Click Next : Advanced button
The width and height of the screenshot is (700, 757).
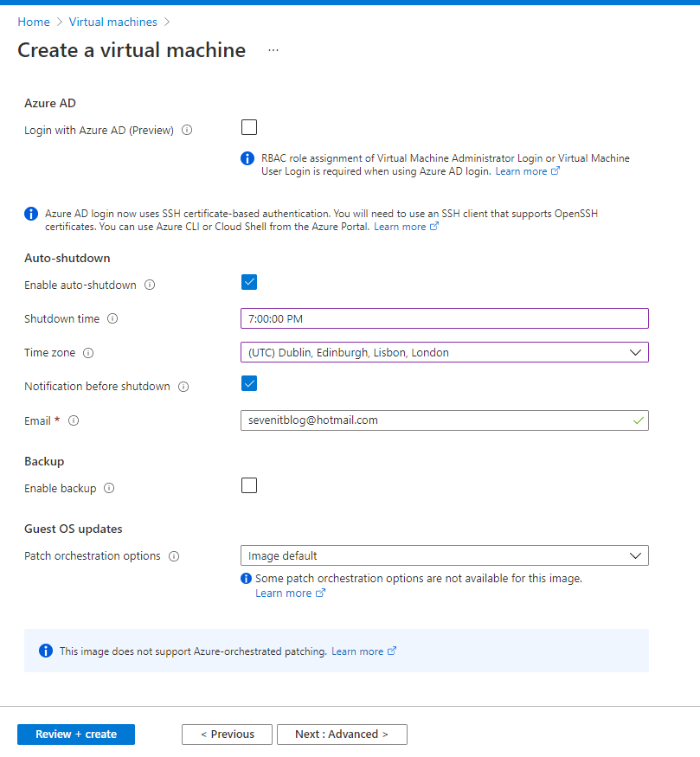(x=342, y=735)
